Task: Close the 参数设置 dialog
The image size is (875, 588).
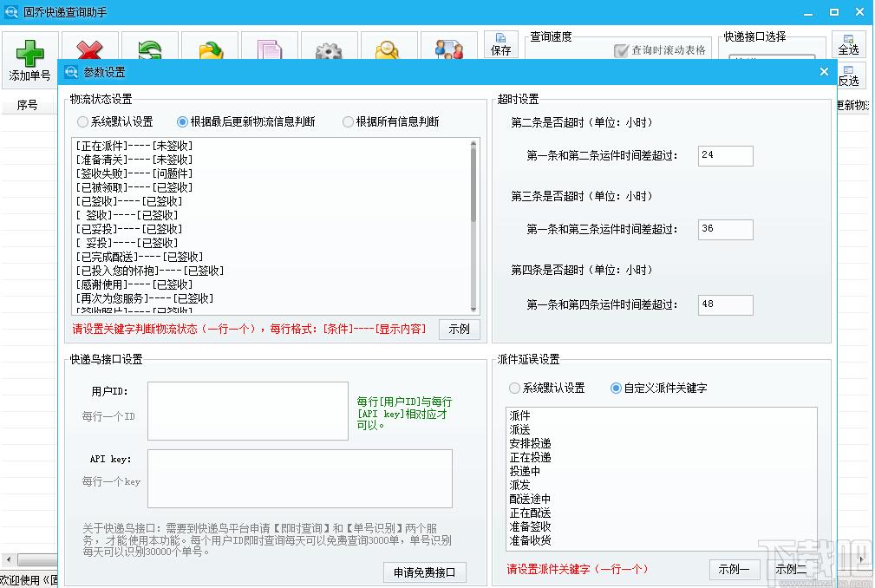Action: click(824, 71)
